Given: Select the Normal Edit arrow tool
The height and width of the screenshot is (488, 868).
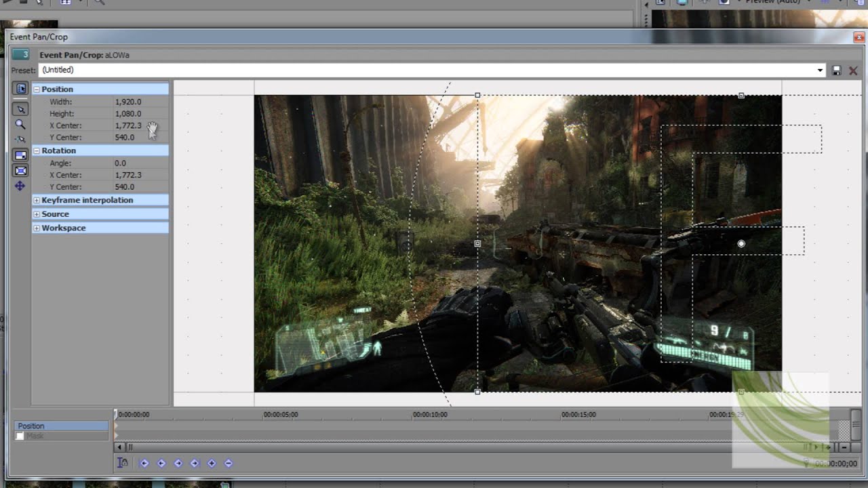Looking at the screenshot, I should pos(20,109).
